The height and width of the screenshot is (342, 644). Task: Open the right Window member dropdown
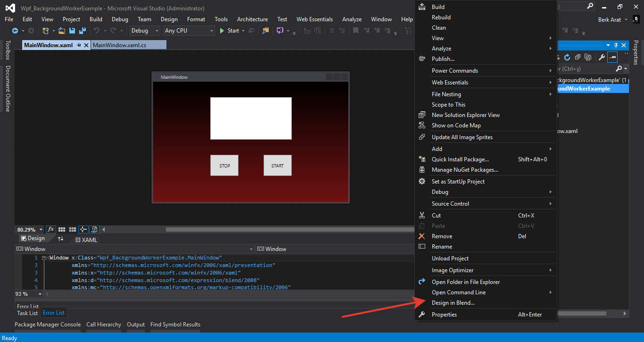335,249
